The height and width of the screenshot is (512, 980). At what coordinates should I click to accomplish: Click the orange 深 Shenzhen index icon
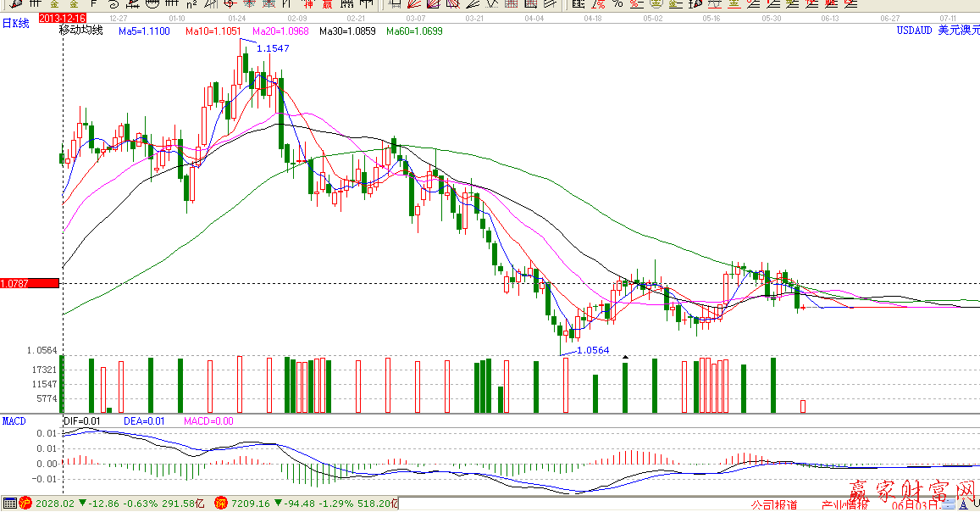click(220, 504)
